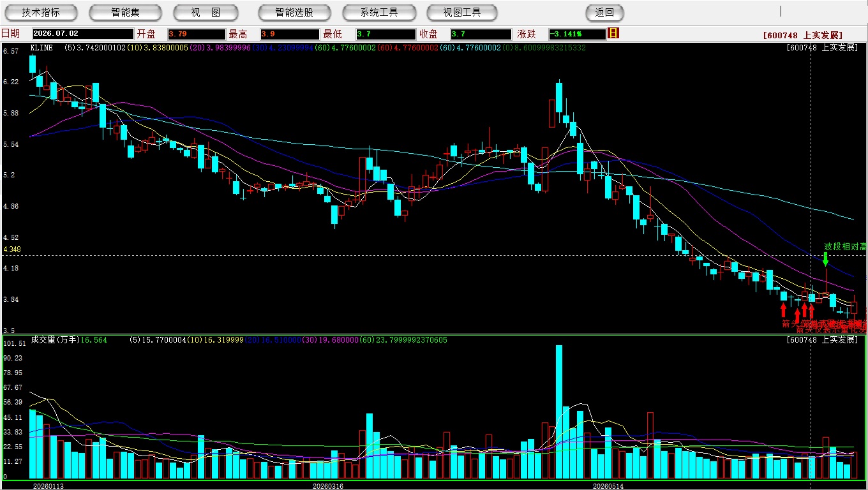Select the volume (5)15.7700004 readout
The width and height of the screenshot is (868, 490).
tap(160, 340)
